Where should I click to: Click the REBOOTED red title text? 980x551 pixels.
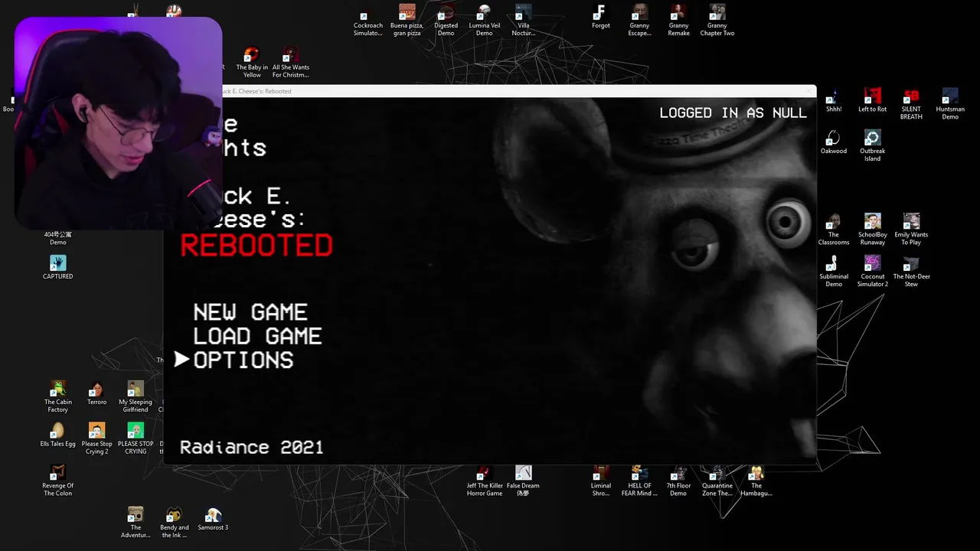[x=256, y=246]
